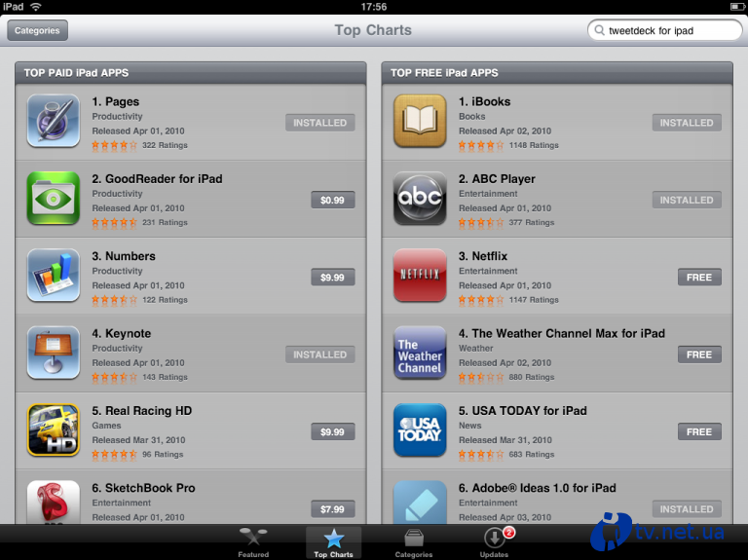Open the Updates tab with badge
748x560 pixels.
click(495, 542)
